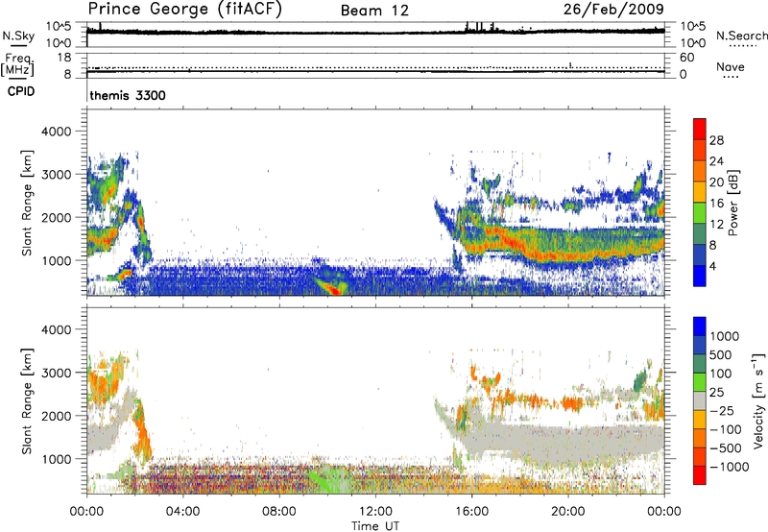The width and height of the screenshot is (768, 532).
Task: Click the '04:00' time axis label
Action: click(x=182, y=512)
